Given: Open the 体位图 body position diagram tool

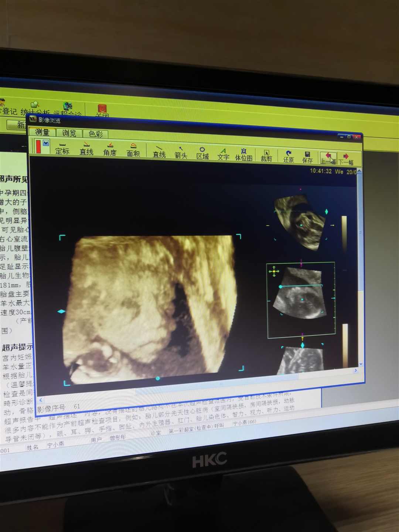Looking at the screenshot, I should pos(244,155).
